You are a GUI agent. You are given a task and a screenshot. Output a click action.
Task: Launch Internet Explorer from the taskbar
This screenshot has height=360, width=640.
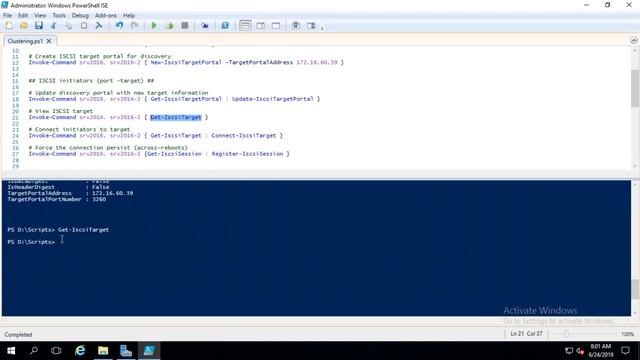coord(80,351)
